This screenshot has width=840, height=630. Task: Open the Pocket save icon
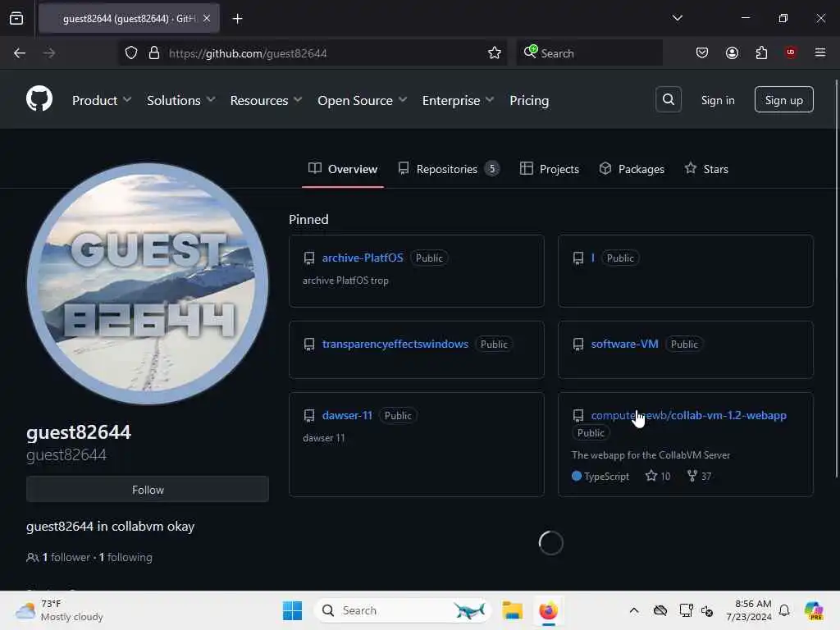[x=702, y=53]
